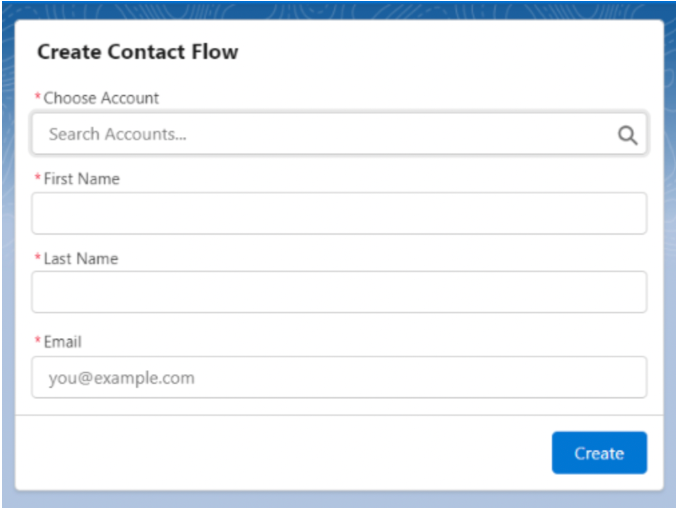Click the blank white area beside the heading
Screen dimensions: 676x508
pos(448,52)
